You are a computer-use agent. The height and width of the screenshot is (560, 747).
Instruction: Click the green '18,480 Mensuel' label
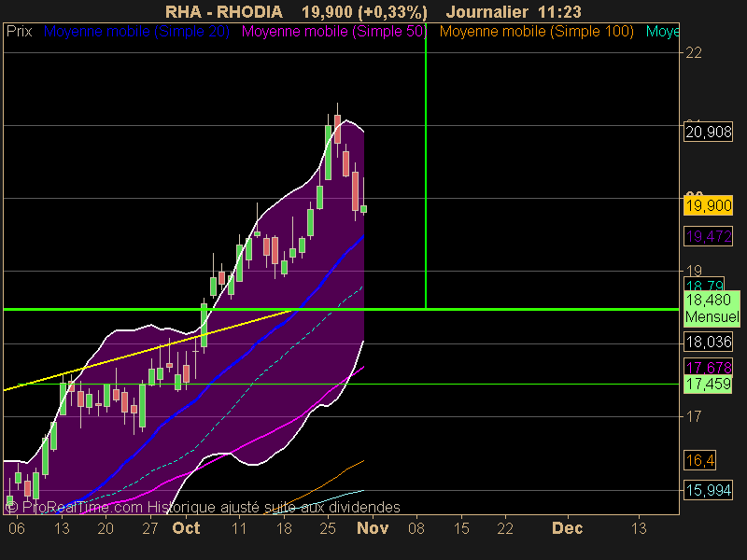click(x=712, y=309)
